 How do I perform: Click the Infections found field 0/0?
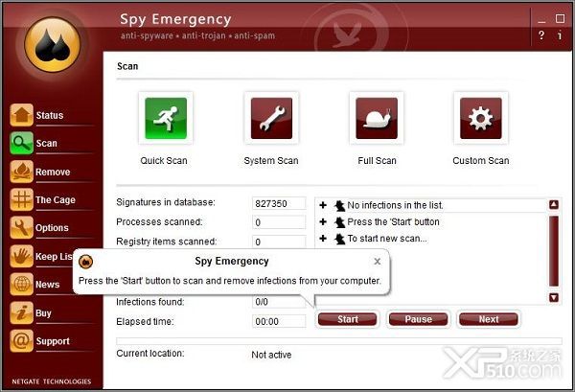point(279,302)
